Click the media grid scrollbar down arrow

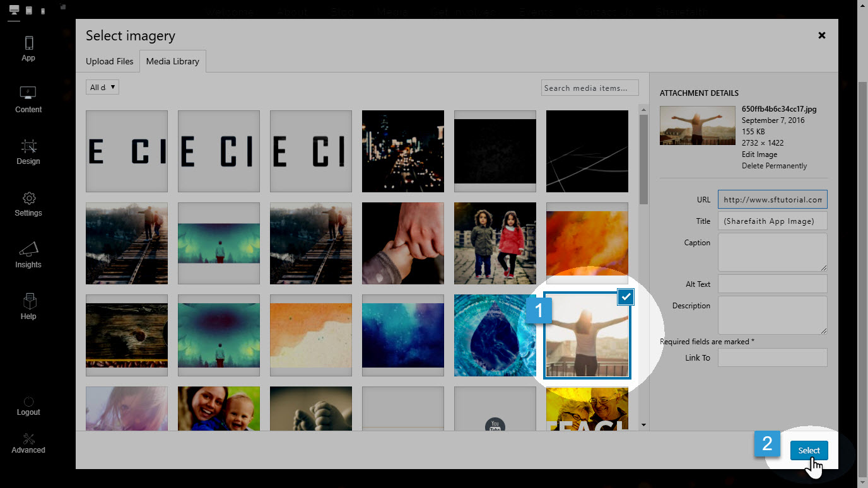click(x=643, y=426)
